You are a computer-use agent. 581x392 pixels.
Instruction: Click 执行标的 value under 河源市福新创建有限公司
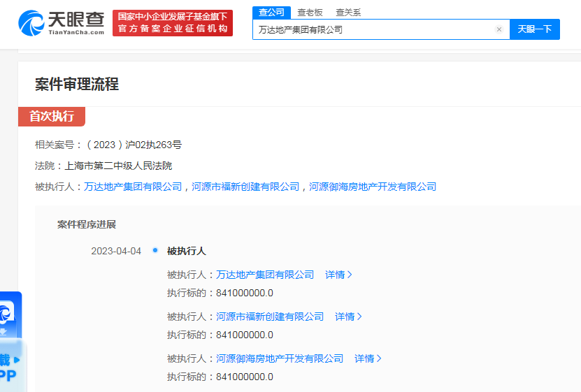pos(245,335)
